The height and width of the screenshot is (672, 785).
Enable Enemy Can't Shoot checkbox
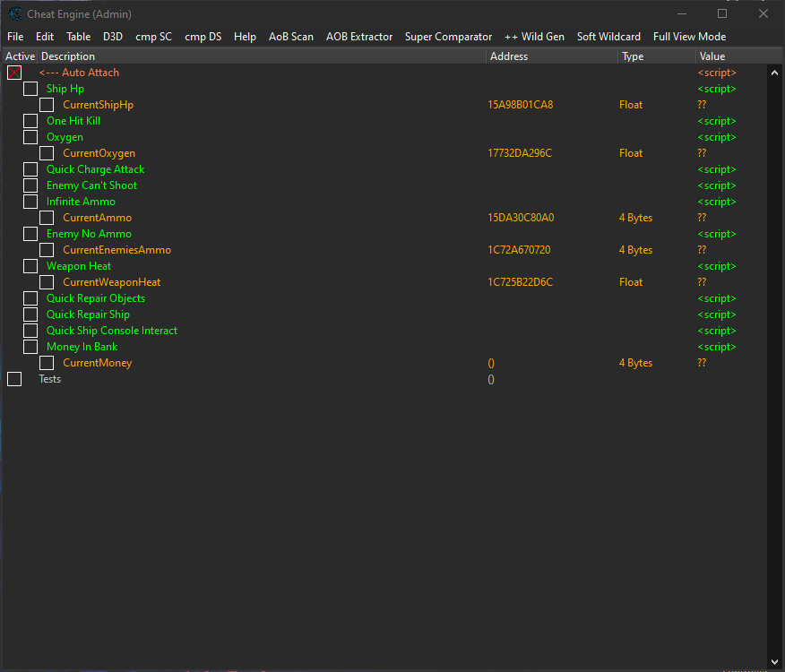30,185
